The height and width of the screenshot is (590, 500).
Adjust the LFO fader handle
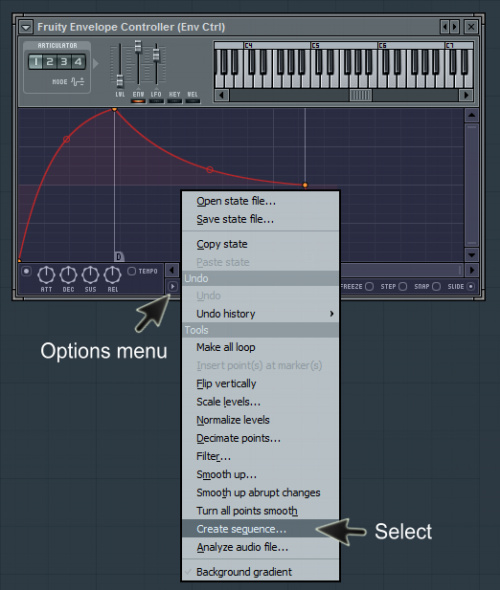[x=156, y=55]
